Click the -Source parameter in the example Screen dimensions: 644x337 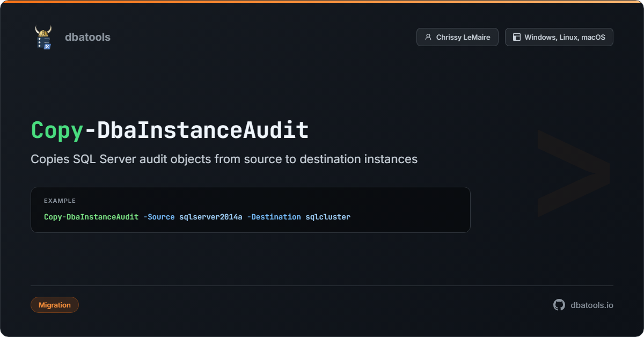coord(159,217)
